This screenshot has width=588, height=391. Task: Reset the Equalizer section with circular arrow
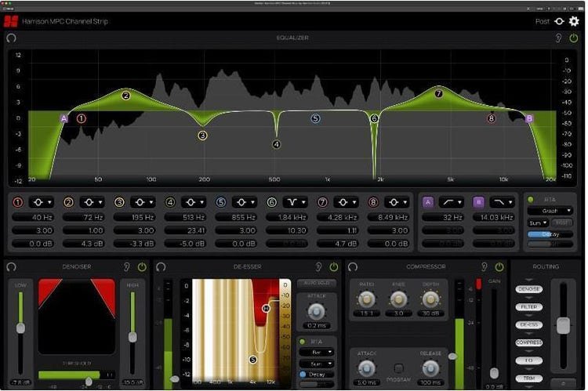(11, 38)
